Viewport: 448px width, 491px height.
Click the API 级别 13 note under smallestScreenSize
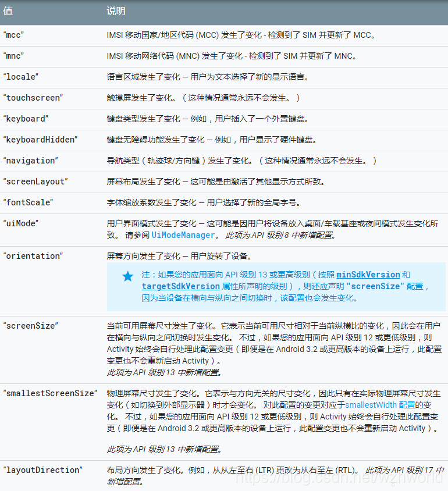(165, 449)
